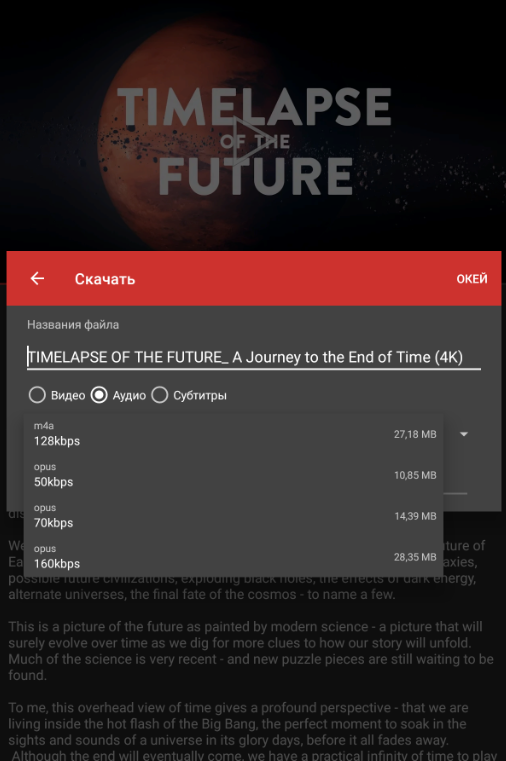Click the Скачать dialog title
The width and height of the screenshot is (506, 761).
pos(105,279)
